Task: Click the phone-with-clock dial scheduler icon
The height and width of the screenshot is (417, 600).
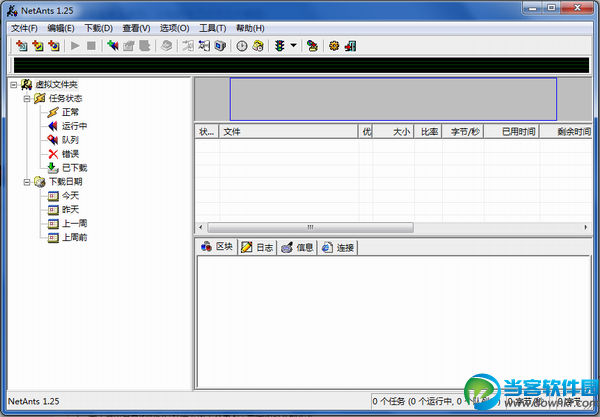Action: point(258,46)
